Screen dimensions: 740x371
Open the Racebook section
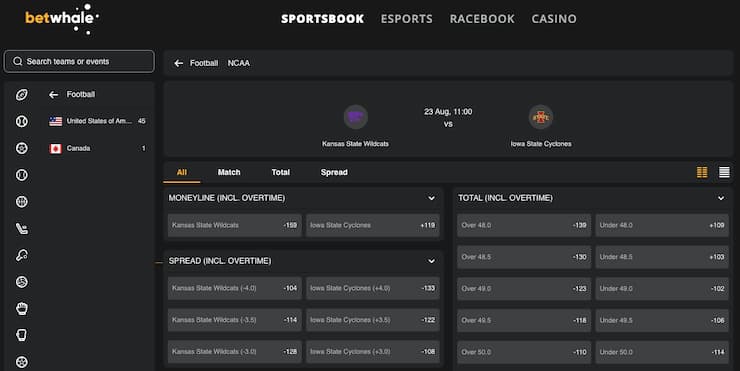(482, 19)
